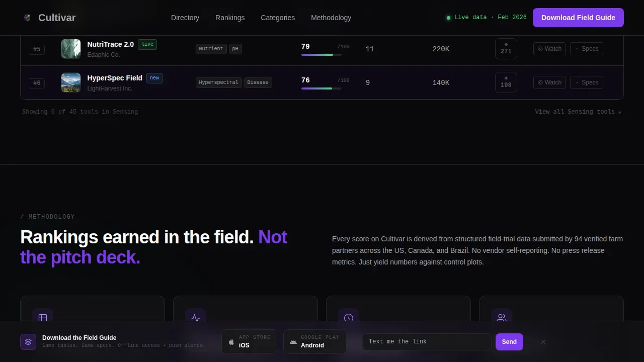
Task: Focus the Text me the link field
Action: pos(427,342)
